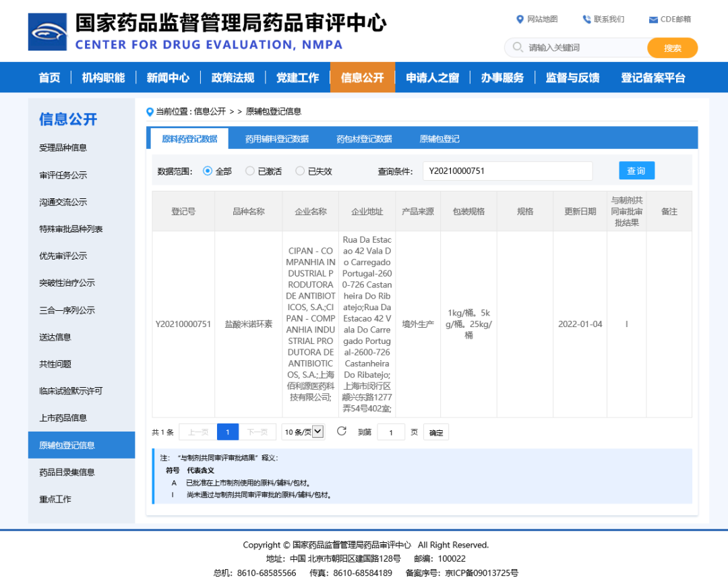
Task: Click the orange 搜索 button
Action: 672,48
